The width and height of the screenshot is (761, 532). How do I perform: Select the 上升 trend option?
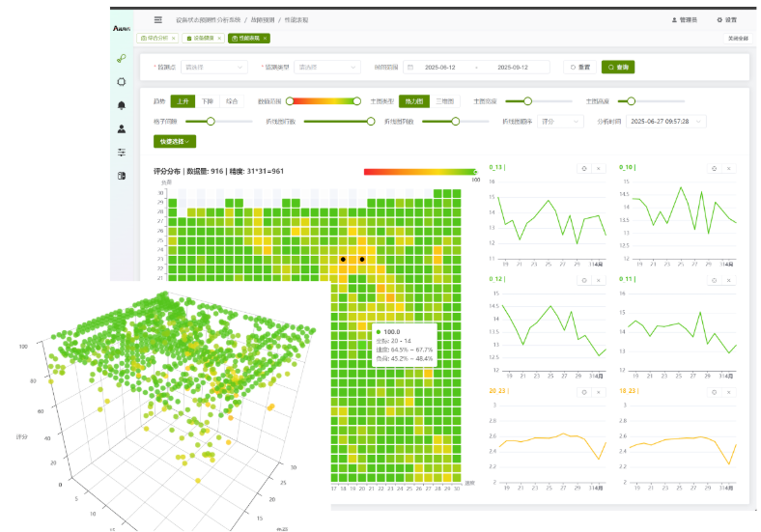click(183, 100)
